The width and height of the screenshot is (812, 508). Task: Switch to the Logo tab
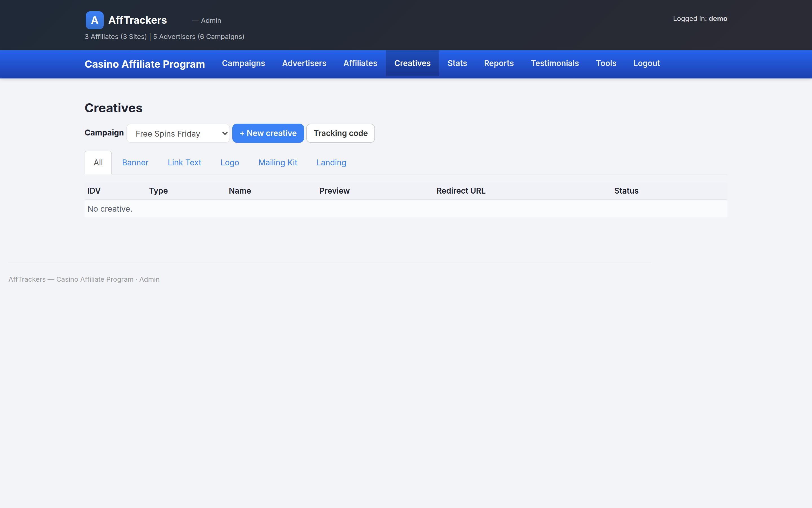pos(230,163)
